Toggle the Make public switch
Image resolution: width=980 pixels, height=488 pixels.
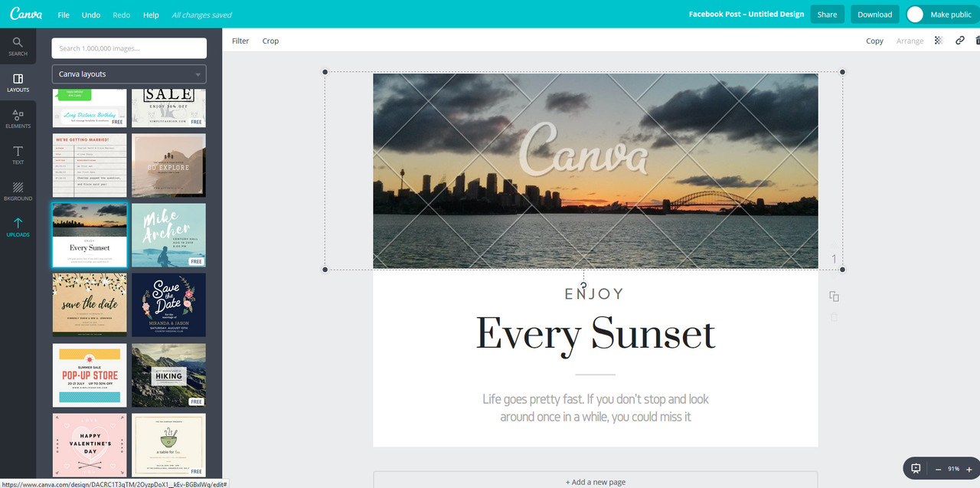coord(916,15)
